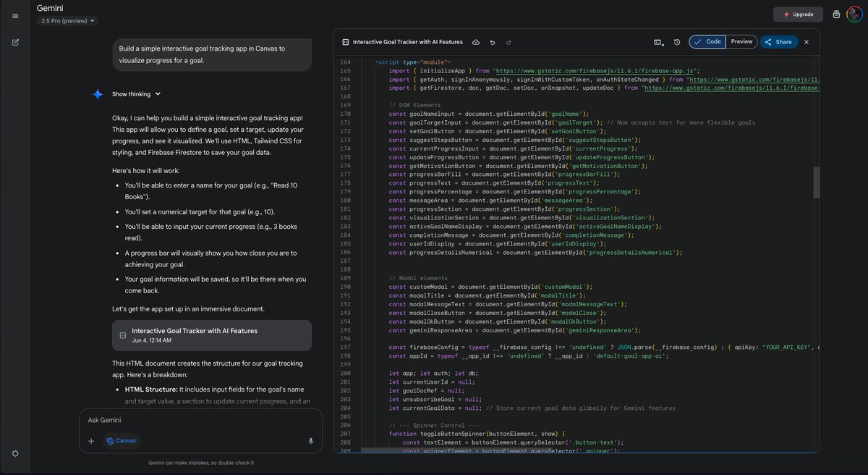The height and width of the screenshot is (475, 868).
Task: Click the Upgrade button
Action: 798,14
